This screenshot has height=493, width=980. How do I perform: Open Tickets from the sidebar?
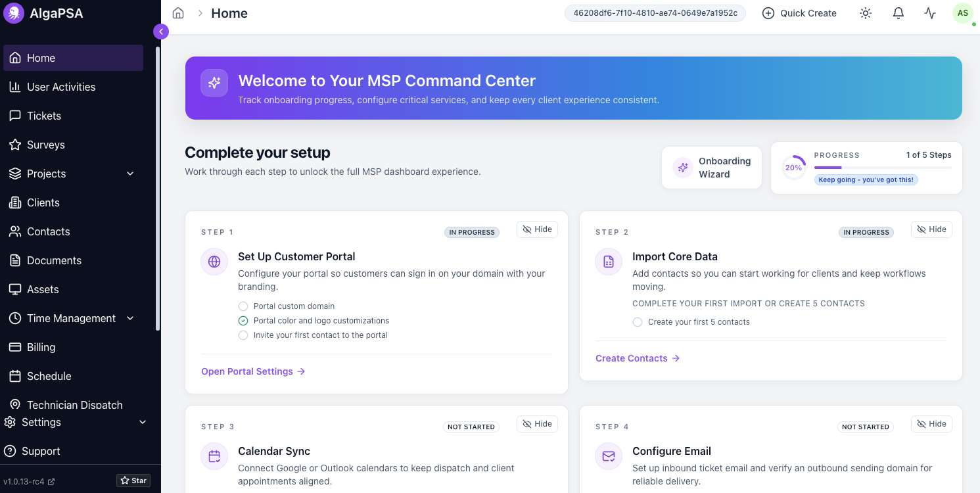[43, 116]
